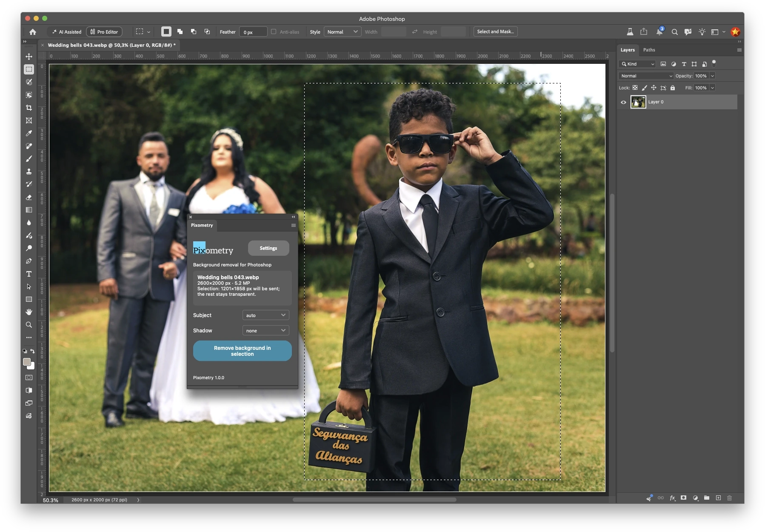Click the Select and Mask button
This screenshot has width=765, height=532.
(x=495, y=31)
